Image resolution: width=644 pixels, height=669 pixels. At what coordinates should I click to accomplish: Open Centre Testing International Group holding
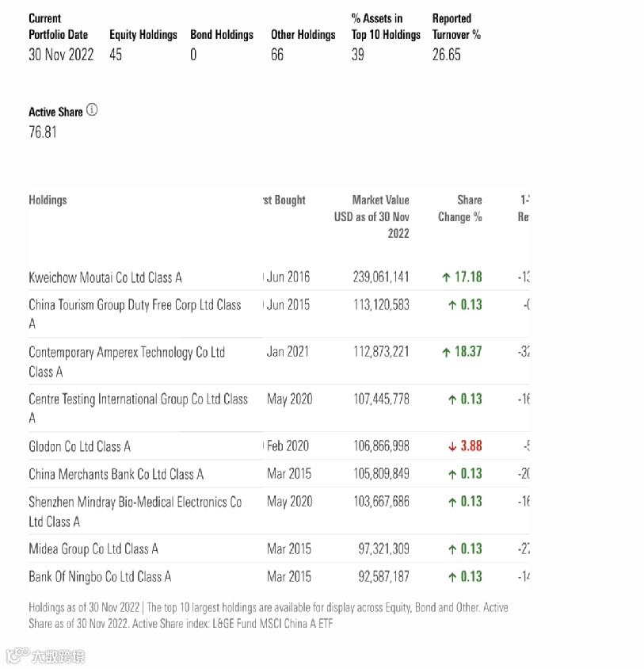pos(138,408)
